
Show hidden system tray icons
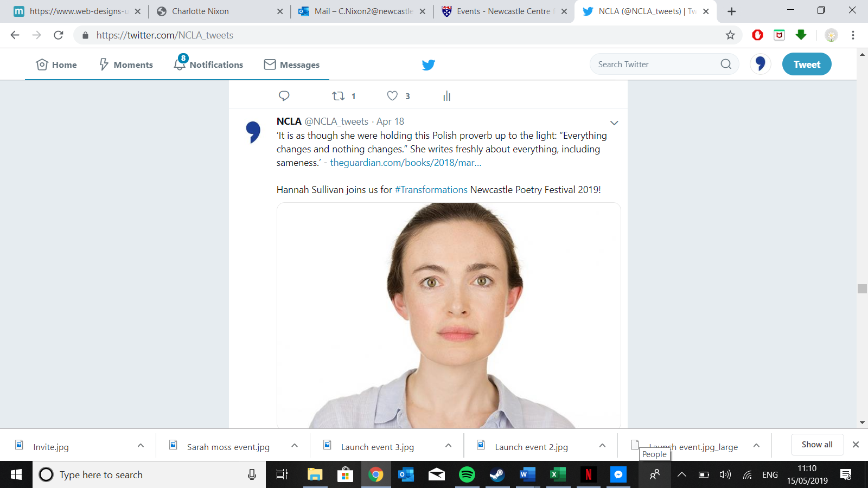(x=682, y=475)
